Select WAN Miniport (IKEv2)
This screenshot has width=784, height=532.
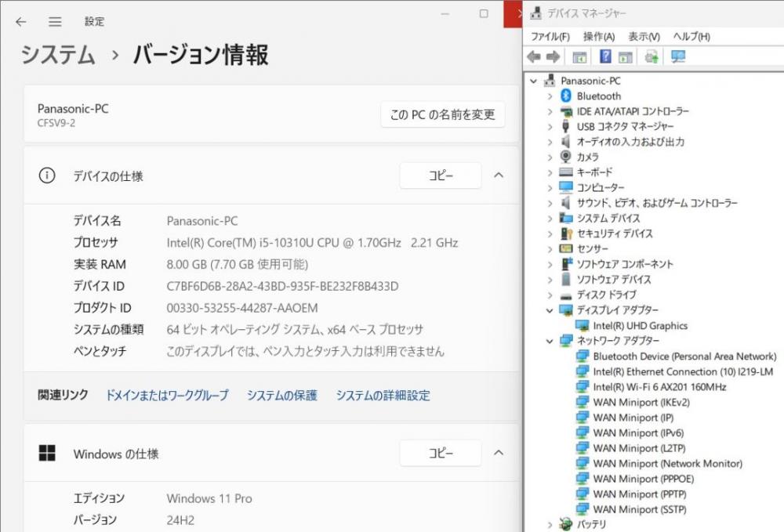(641, 402)
